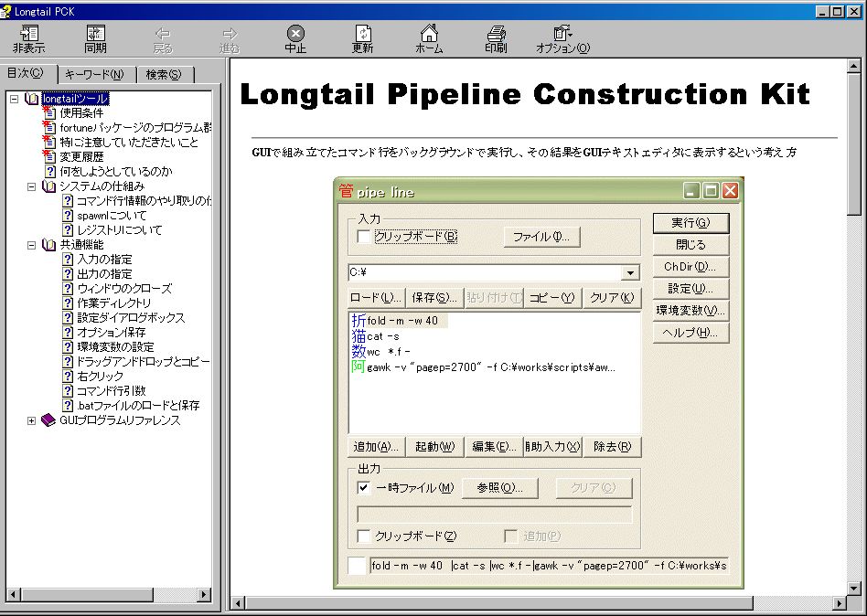867x616 pixels.
Task: Click the 同期 (Sync) toolbar icon
Action: click(95, 38)
